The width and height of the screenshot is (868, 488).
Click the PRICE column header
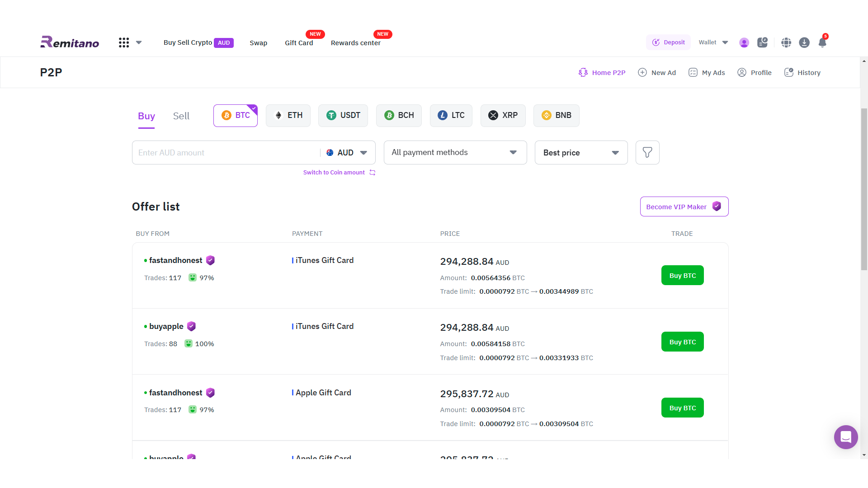click(x=450, y=234)
